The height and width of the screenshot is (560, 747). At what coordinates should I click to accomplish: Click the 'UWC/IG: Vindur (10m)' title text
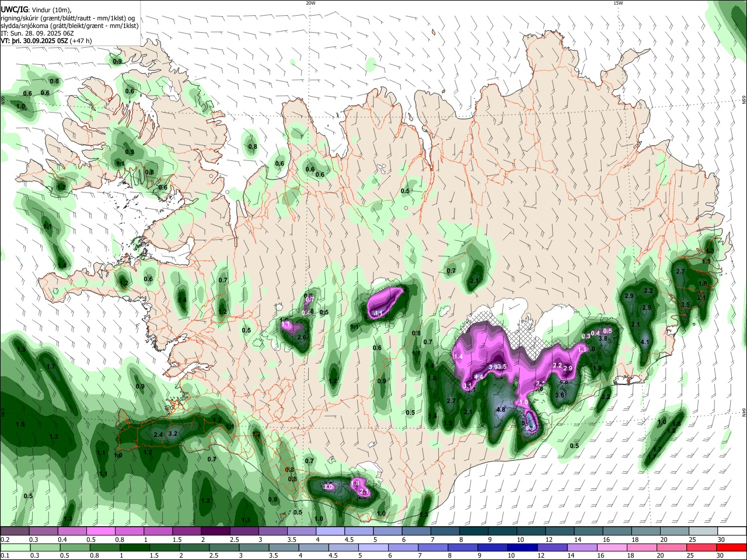click(x=36, y=10)
